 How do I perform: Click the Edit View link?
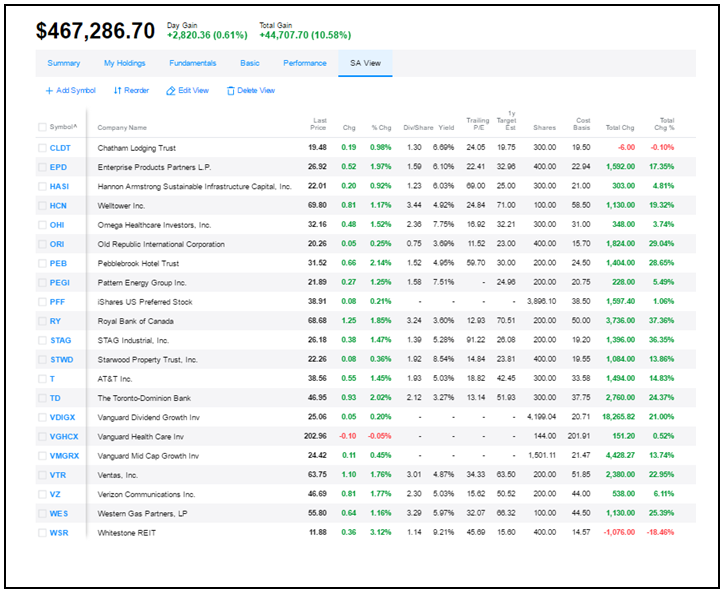194,91
